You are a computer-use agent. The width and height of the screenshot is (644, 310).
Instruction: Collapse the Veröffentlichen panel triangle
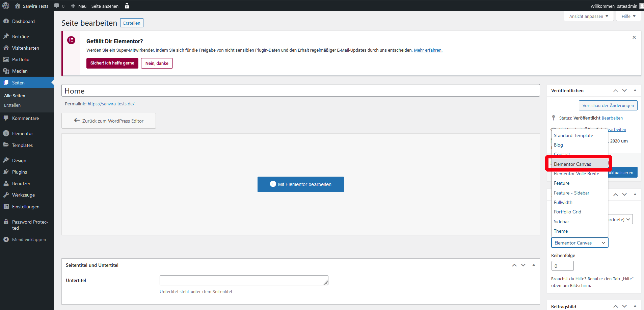tap(635, 90)
